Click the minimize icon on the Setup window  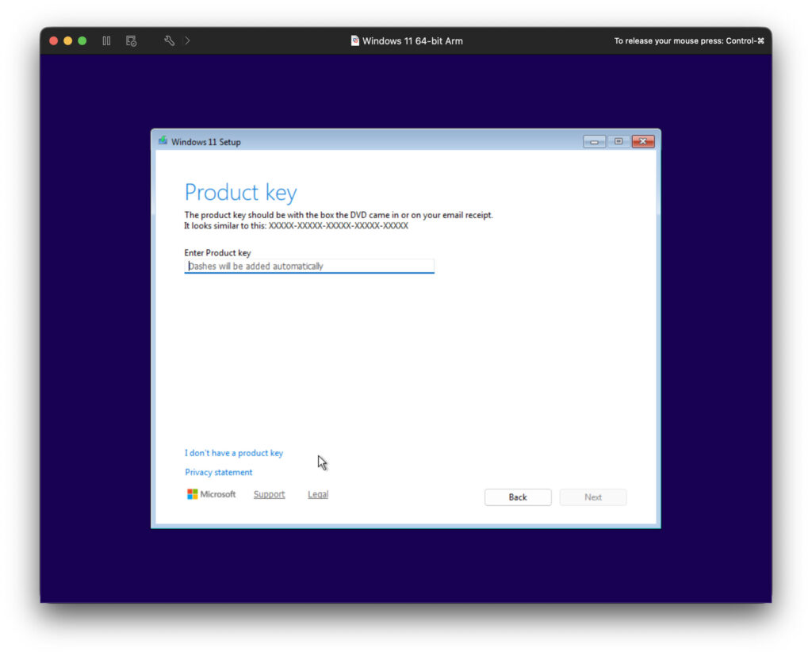[x=594, y=141]
